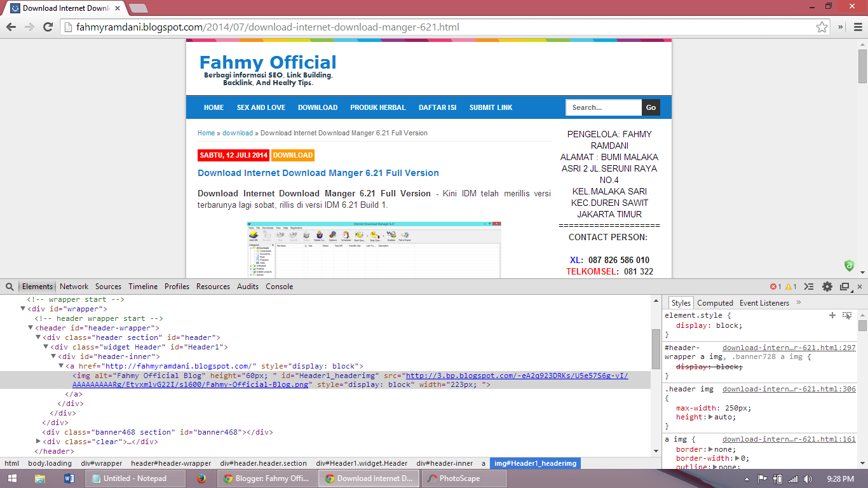Toggle element state icon in Styles pane
The width and height of the screenshot is (868, 488).
click(x=847, y=315)
